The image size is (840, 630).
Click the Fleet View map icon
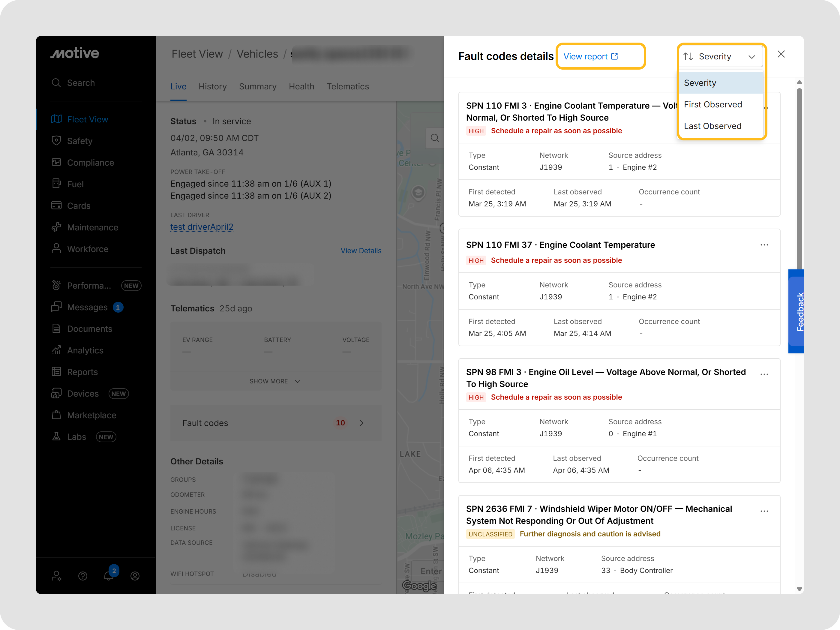pyautogui.click(x=56, y=119)
